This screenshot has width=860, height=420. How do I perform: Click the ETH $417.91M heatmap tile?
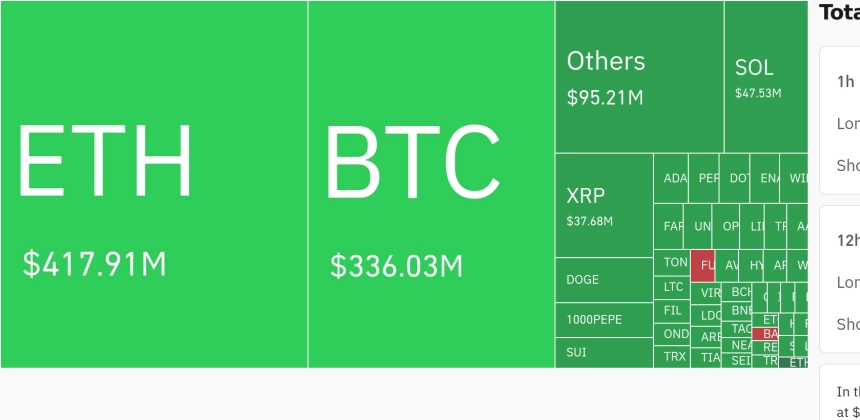[x=154, y=184]
